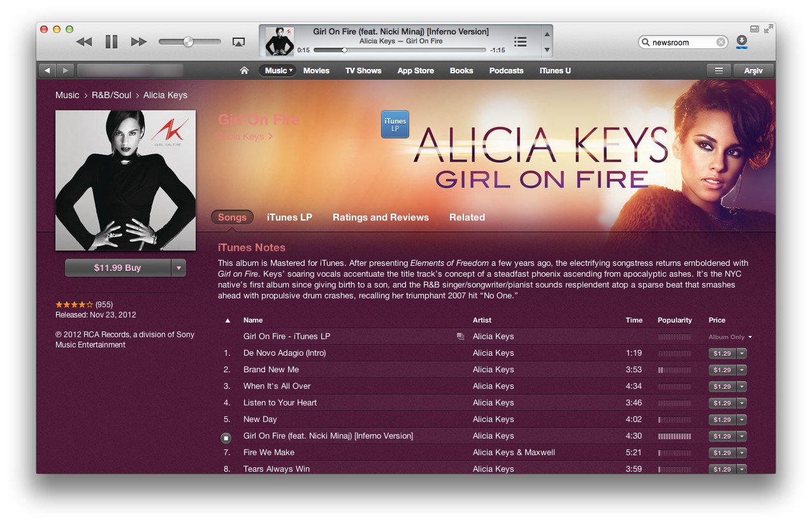The height and width of the screenshot is (524, 812).
Task: Go to the iTunes Store home icon
Action: (244, 71)
